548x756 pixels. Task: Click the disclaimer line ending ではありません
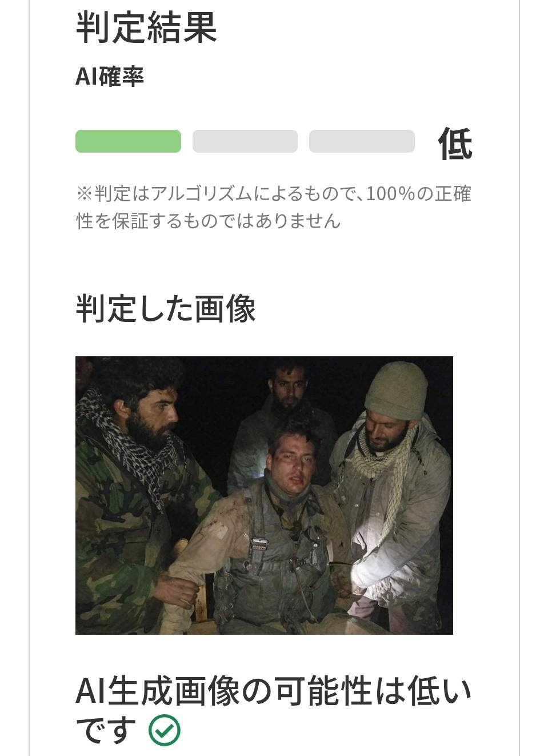point(209,221)
